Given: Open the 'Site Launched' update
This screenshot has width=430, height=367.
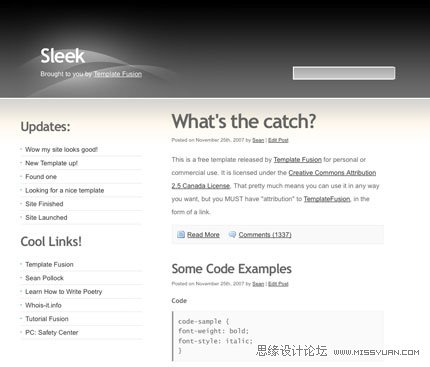Looking at the screenshot, I should pos(46,218).
